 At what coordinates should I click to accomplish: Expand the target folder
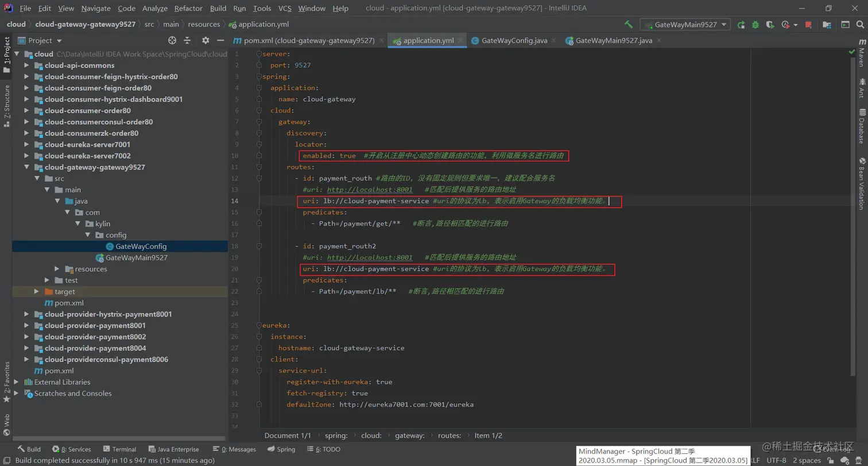[37, 291]
